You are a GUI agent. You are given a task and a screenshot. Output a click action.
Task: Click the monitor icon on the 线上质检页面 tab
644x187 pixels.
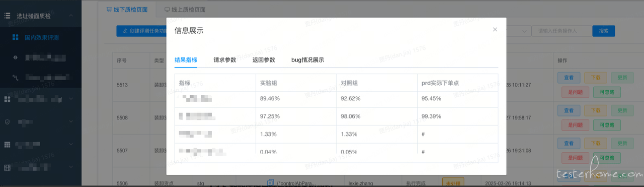167,9
